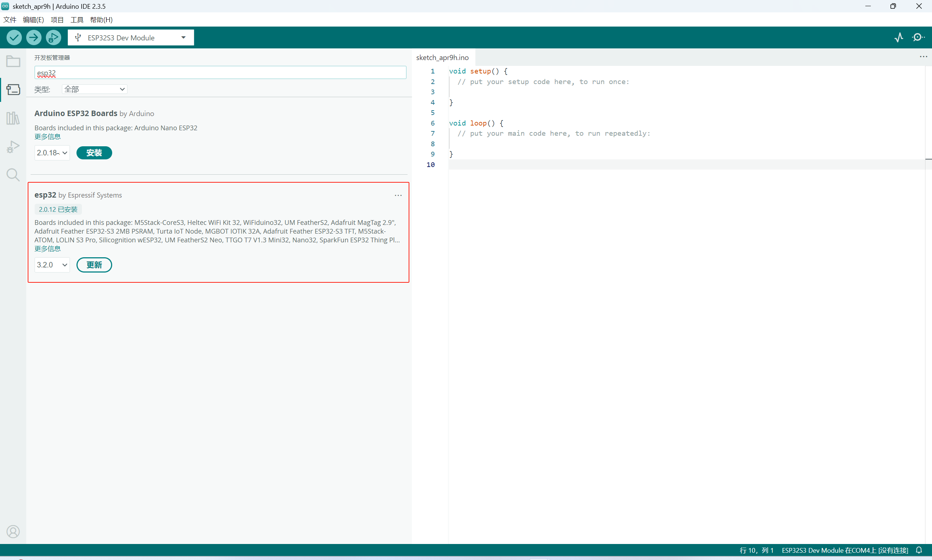
Task: Expand the type filter dropdown 全部
Action: [94, 89]
